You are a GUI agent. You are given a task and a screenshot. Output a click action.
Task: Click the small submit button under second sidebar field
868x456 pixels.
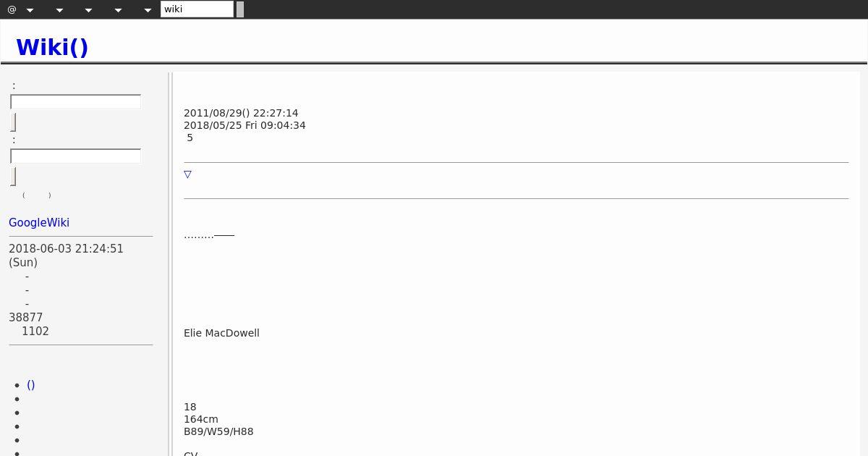[x=13, y=177]
